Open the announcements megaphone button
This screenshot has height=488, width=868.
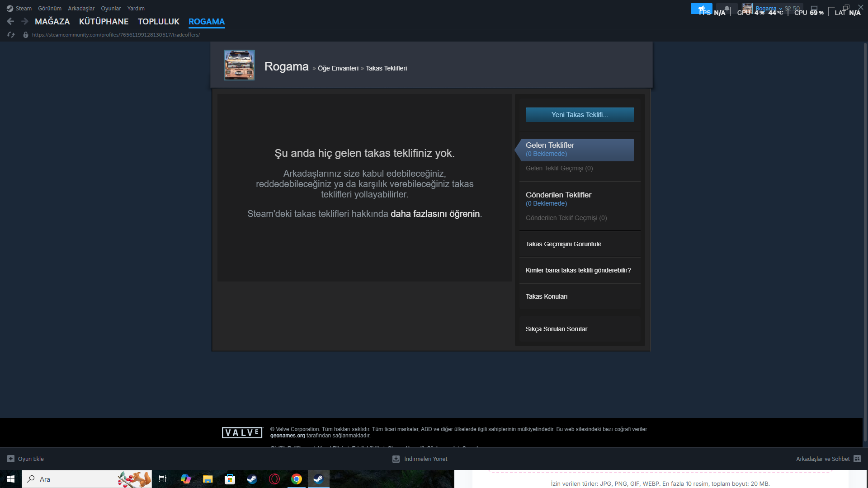[x=701, y=8]
